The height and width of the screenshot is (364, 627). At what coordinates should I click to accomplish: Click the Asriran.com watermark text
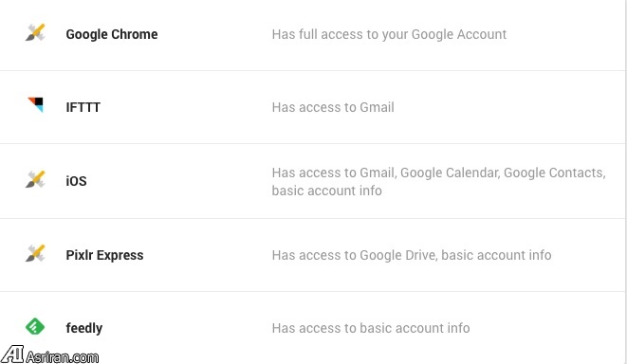tap(62, 356)
